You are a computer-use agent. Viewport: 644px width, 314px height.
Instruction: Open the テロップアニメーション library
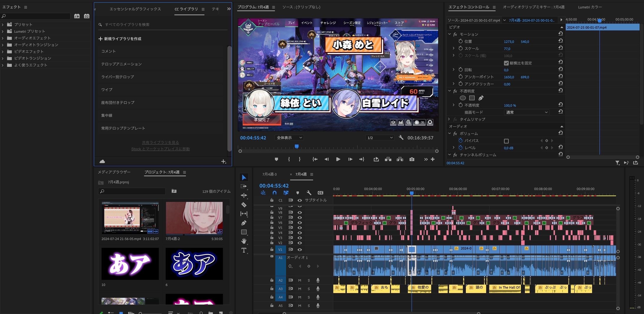pos(121,64)
